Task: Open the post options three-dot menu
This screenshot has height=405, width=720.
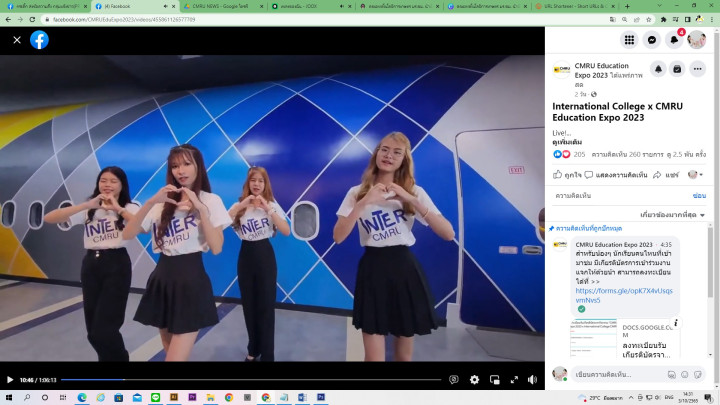Action: (698, 69)
